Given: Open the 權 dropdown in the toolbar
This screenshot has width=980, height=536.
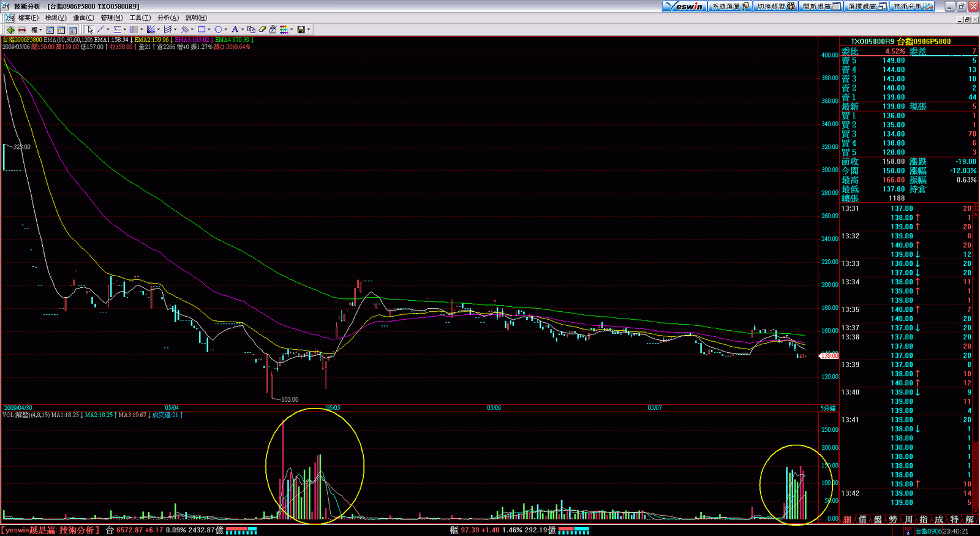Looking at the screenshot, I should 37,29.
